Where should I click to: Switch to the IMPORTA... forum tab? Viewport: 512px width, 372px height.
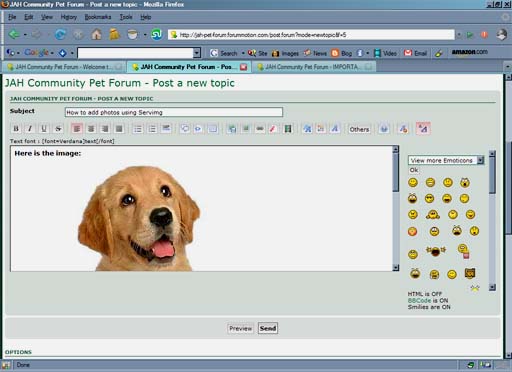[x=314, y=67]
